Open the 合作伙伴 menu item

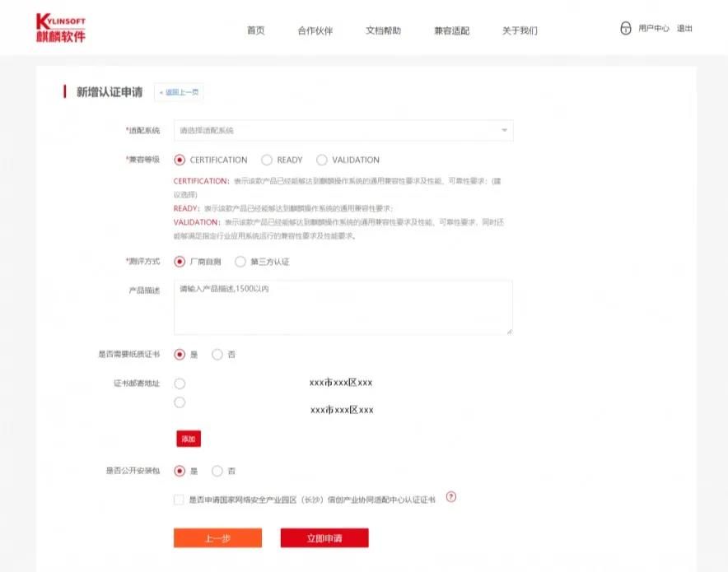point(315,30)
